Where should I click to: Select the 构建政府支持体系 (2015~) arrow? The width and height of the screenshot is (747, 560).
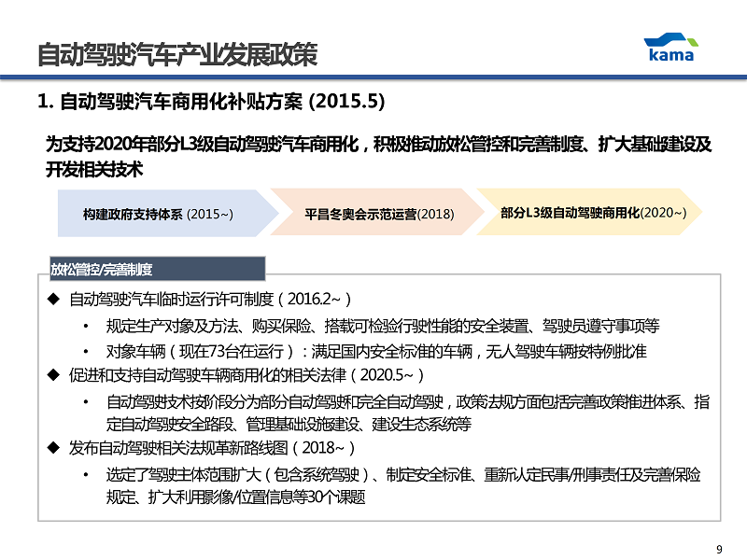[159, 214]
